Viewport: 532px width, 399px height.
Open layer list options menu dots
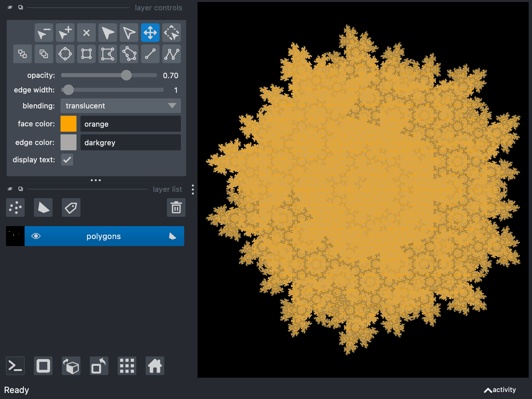(x=193, y=190)
